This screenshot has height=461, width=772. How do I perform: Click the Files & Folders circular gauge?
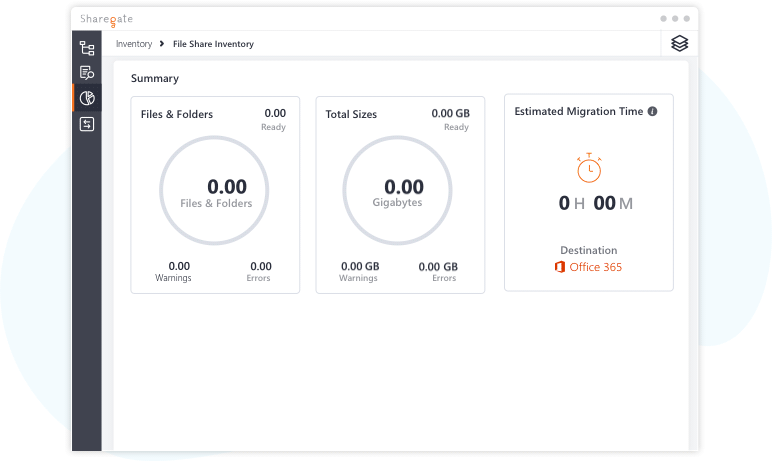click(214, 191)
